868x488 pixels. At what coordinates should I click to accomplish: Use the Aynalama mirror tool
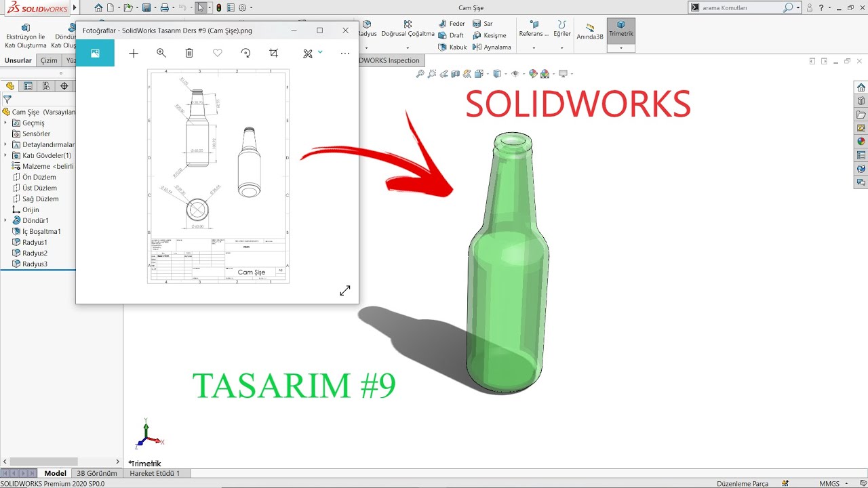492,47
